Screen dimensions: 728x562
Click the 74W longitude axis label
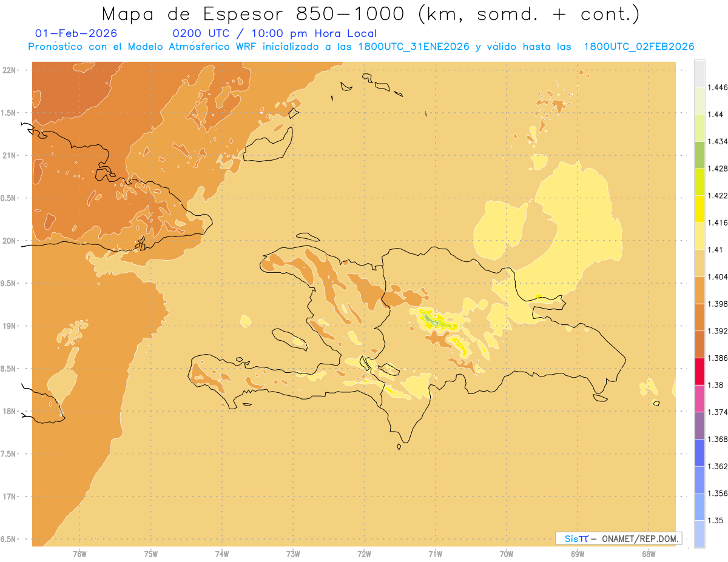[222, 554]
